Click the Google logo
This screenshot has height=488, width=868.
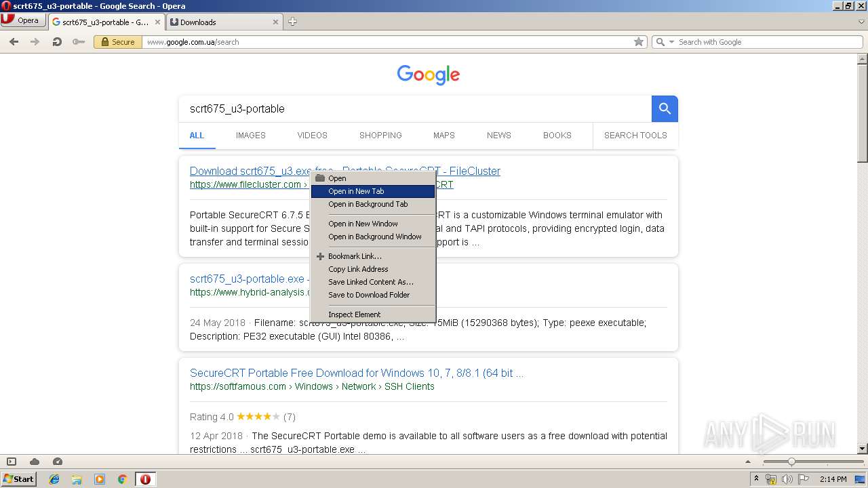(x=429, y=75)
